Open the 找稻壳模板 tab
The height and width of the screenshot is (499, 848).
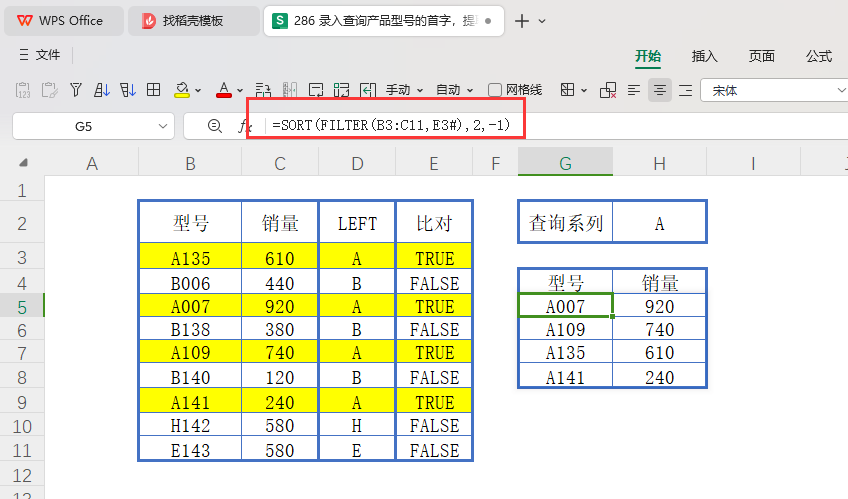tap(193, 21)
